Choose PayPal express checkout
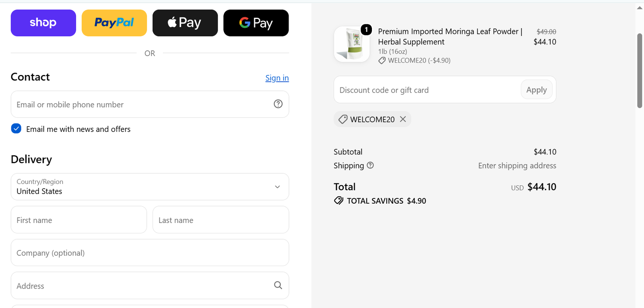The width and height of the screenshot is (644, 308). tap(114, 23)
